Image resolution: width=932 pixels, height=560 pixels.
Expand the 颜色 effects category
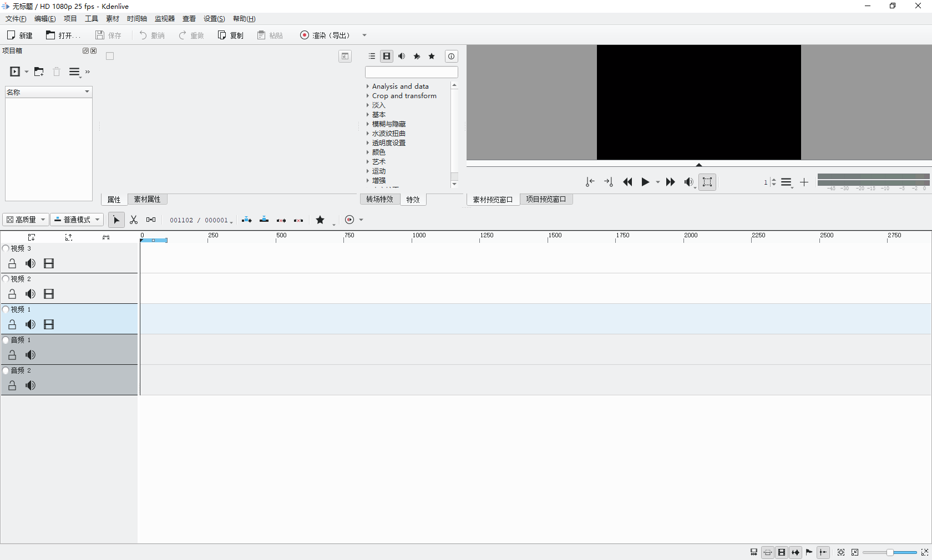(x=367, y=152)
